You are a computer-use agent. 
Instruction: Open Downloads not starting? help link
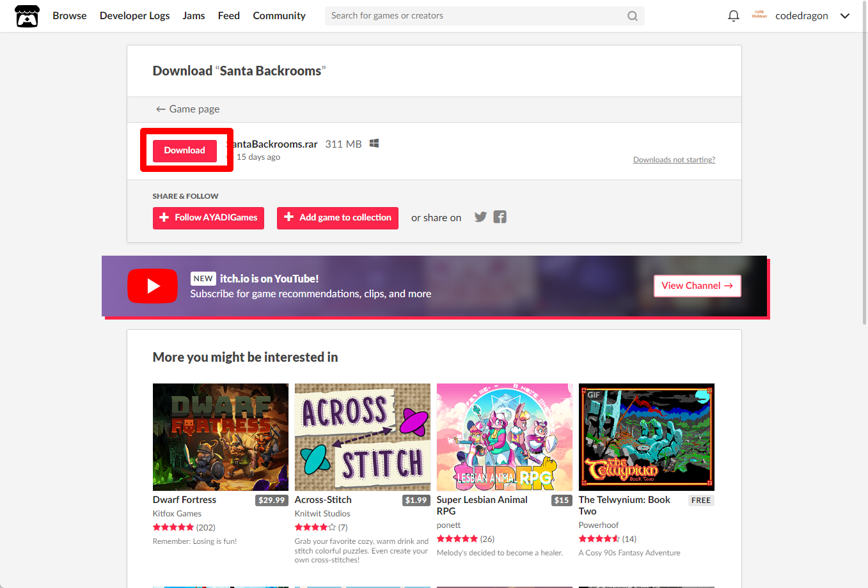(674, 160)
